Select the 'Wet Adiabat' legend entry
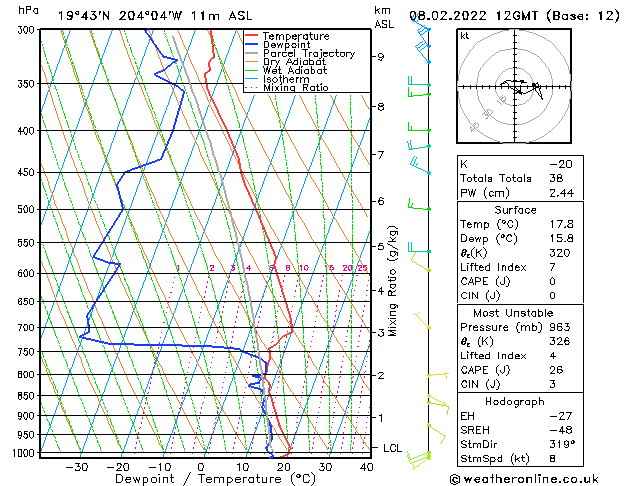Image resolution: width=629 pixels, height=486 pixels. tap(295, 70)
